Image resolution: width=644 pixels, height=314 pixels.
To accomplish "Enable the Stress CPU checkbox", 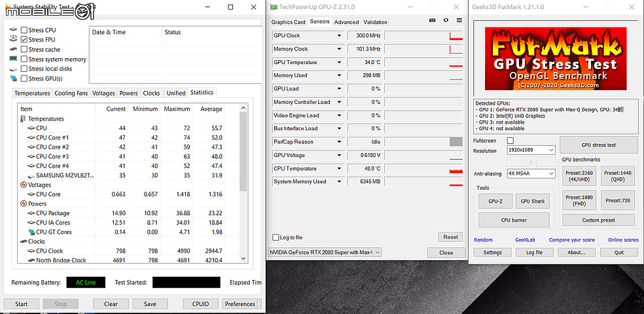I will (24, 30).
